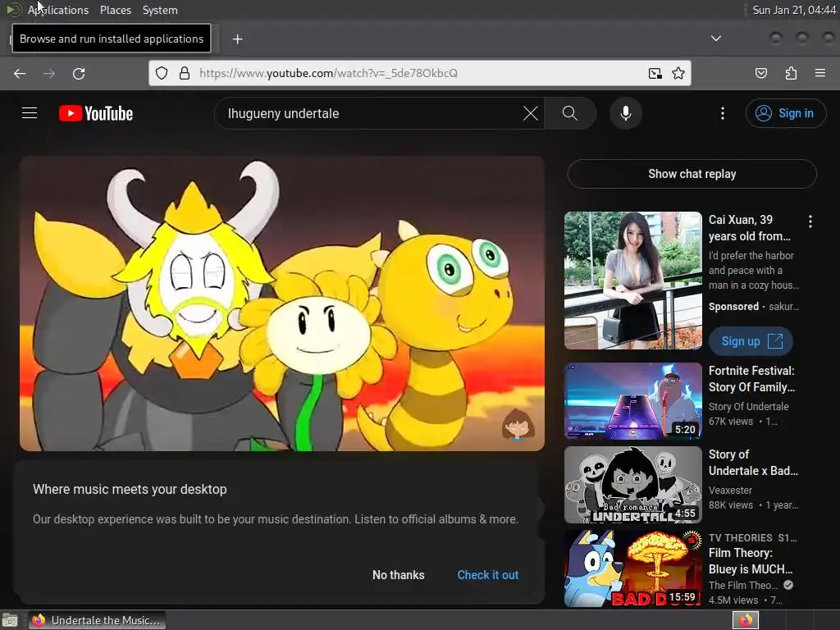This screenshot has height=630, width=840.
Task: Click the clock Sun Jan 21, 04:44
Action: tap(793, 10)
